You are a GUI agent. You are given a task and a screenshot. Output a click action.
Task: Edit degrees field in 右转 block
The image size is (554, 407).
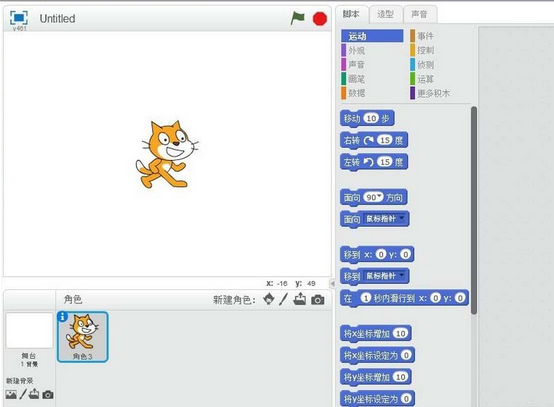click(x=385, y=140)
